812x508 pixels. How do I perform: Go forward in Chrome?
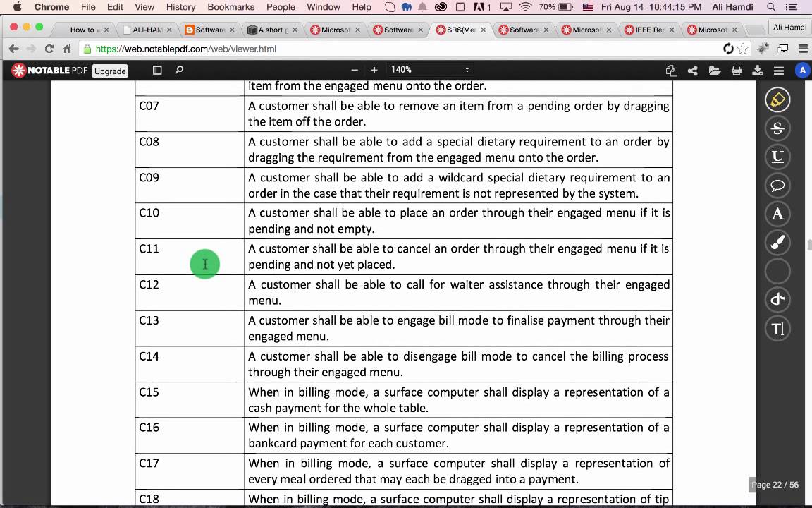coord(31,49)
